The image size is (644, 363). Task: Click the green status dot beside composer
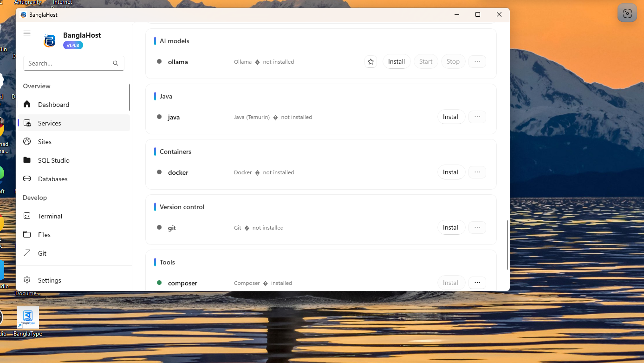(159, 283)
